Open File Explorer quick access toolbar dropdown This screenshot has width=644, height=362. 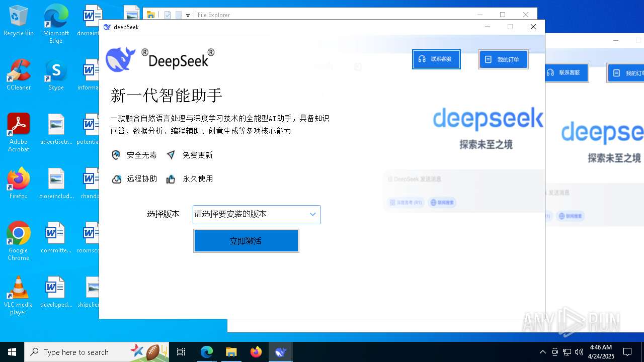(x=188, y=15)
